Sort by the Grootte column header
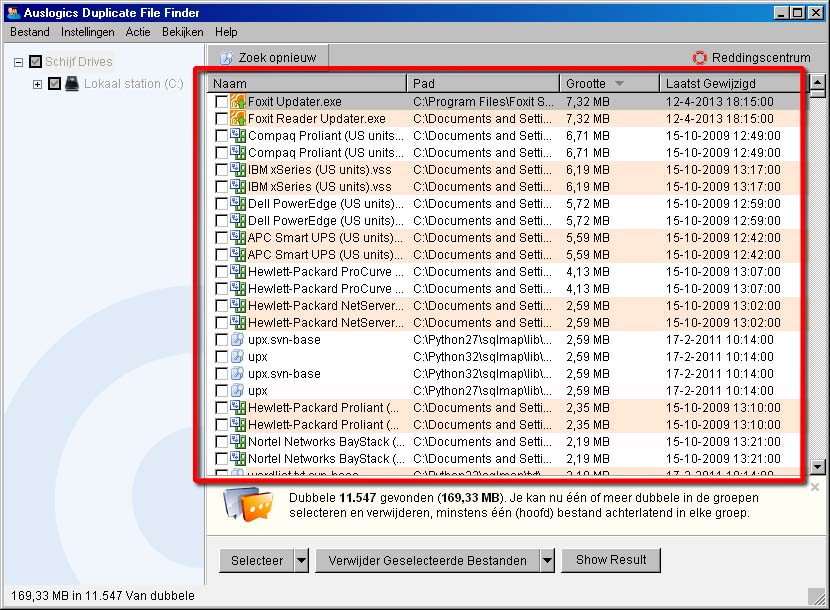The image size is (830, 610). pos(609,83)
